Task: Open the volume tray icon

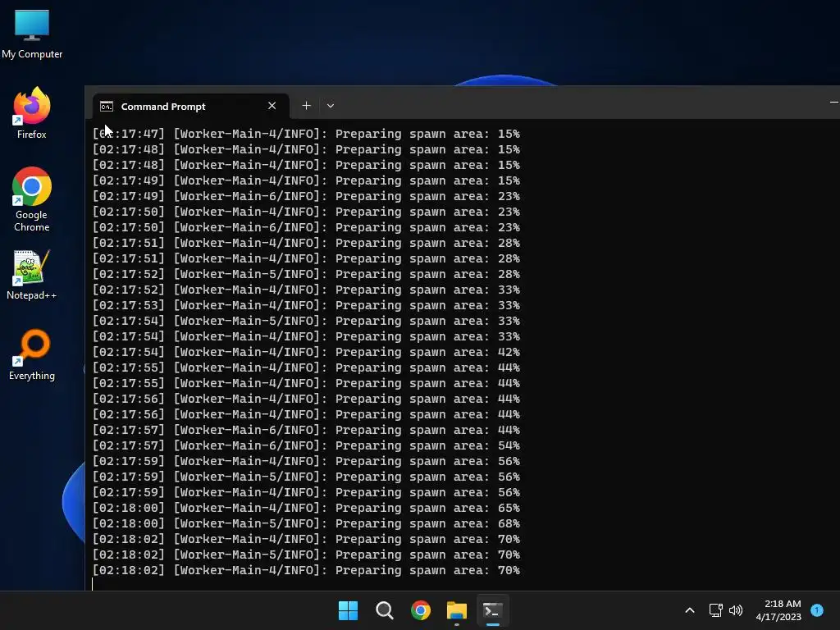Action: (x=736, y=610)
